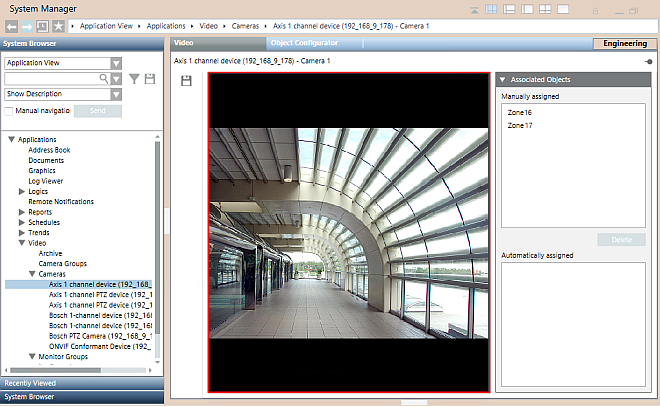Open the Show Description dropdown
The height and width of the screenshot is (407, 660).
(116, 94)
